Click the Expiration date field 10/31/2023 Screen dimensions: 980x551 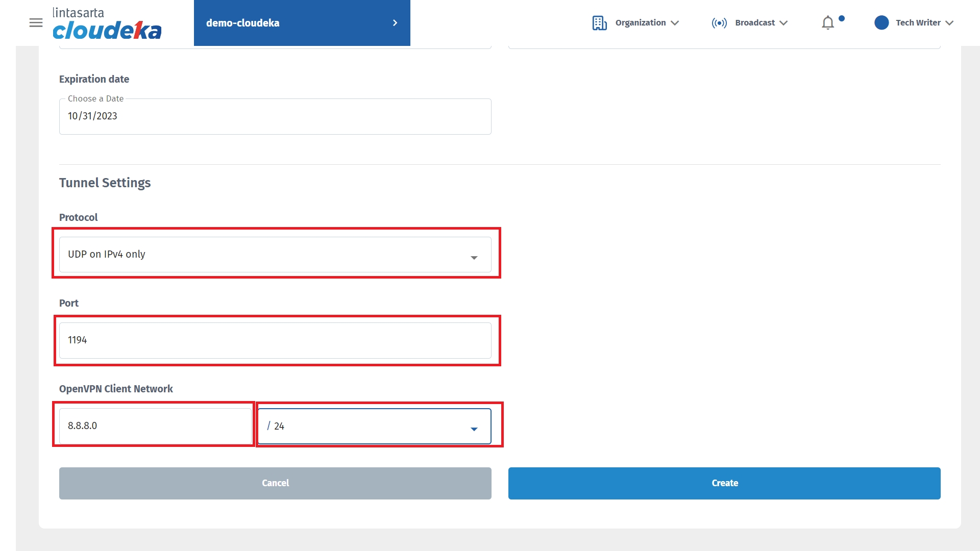click(275, 117)
